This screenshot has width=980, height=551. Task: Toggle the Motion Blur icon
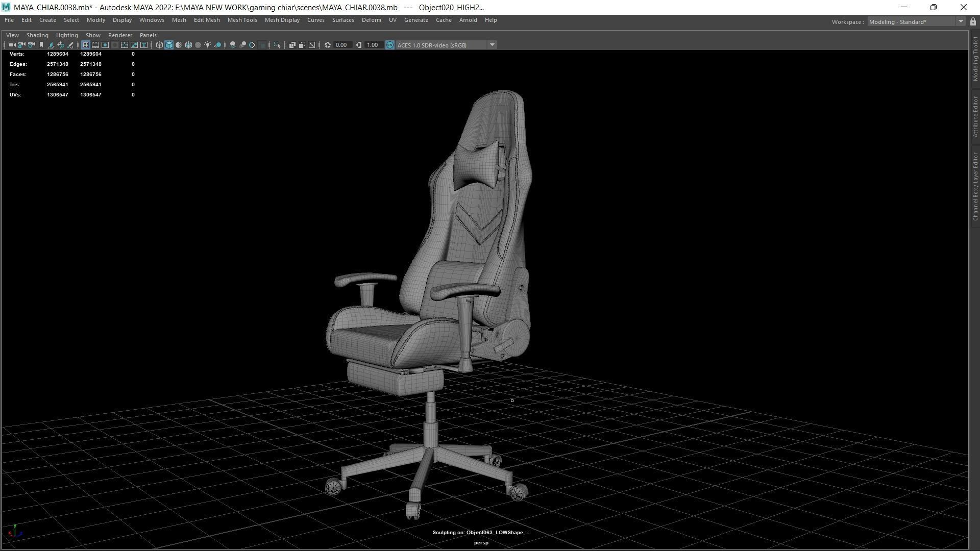[242, 45]
